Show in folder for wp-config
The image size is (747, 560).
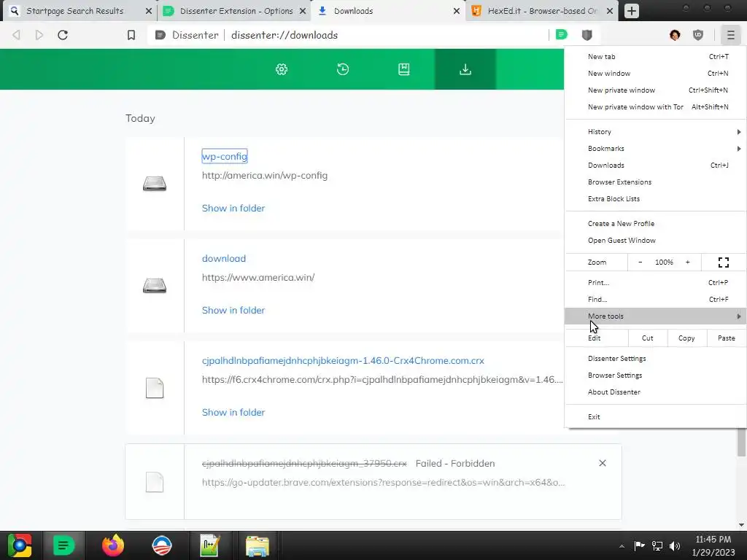(x=233, y=208)
